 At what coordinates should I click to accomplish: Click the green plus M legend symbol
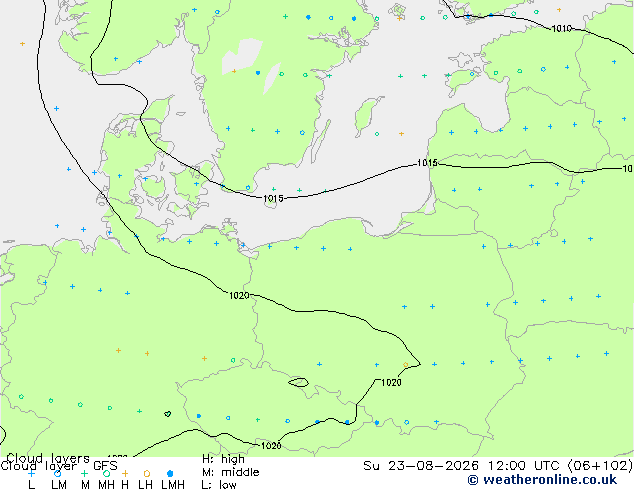coord(84,473)
